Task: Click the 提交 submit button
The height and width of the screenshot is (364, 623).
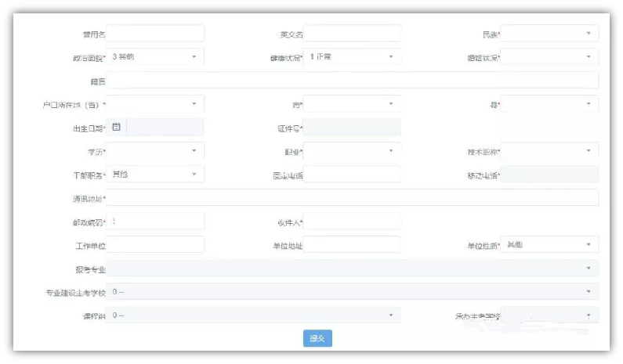Action: 317,338
